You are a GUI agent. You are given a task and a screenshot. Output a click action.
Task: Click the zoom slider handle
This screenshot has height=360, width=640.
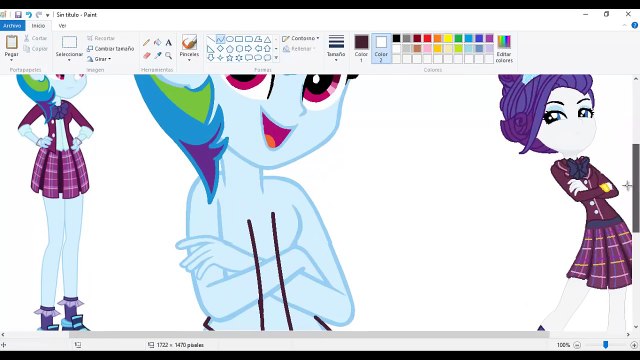click(606, 345)
